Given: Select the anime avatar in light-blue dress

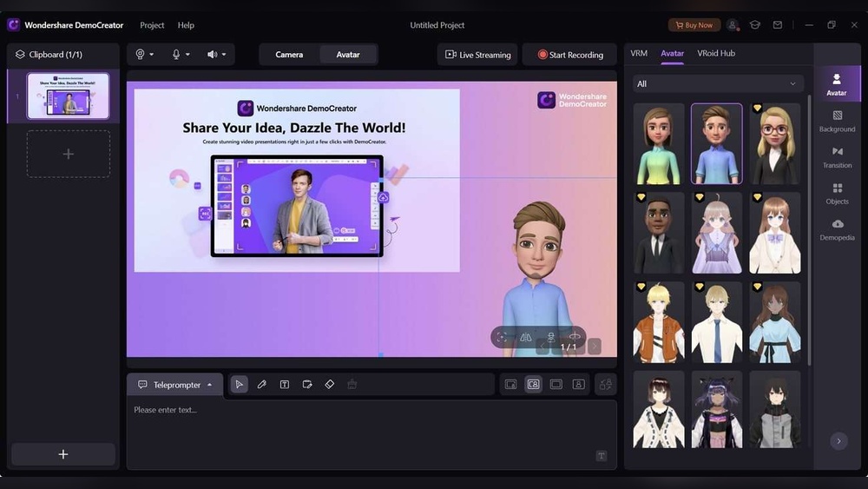Looking at the screenshot, I should click(774, 322).
